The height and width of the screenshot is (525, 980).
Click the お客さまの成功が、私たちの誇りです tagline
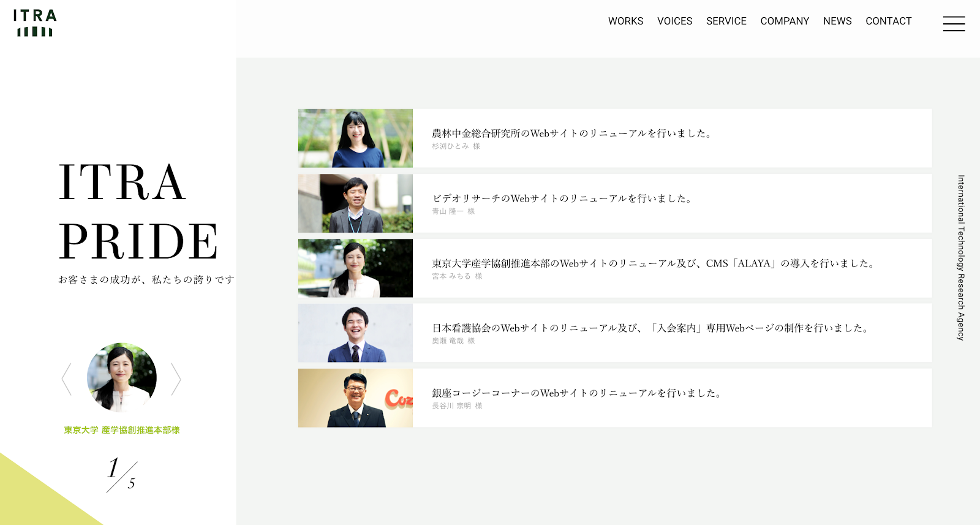(146, 279)
